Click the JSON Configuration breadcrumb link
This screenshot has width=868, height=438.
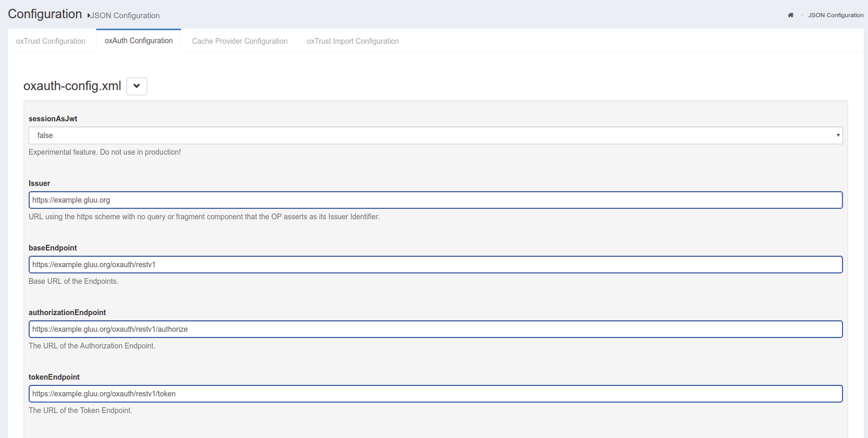(x=835, y=15)
